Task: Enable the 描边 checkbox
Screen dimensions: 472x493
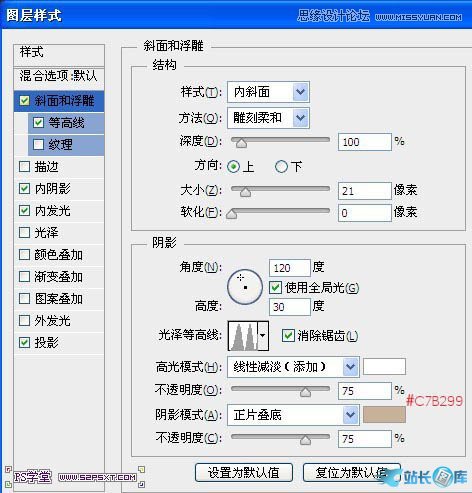Action: [24, 166]
